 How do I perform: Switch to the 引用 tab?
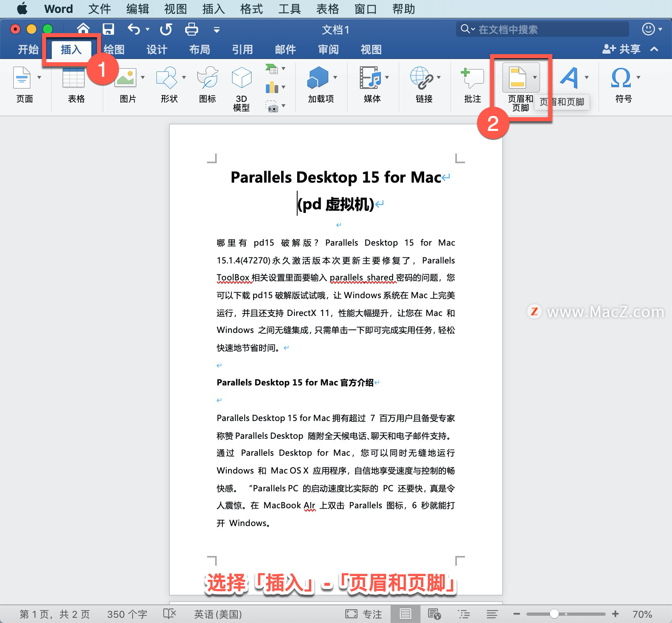click(243, 49)
